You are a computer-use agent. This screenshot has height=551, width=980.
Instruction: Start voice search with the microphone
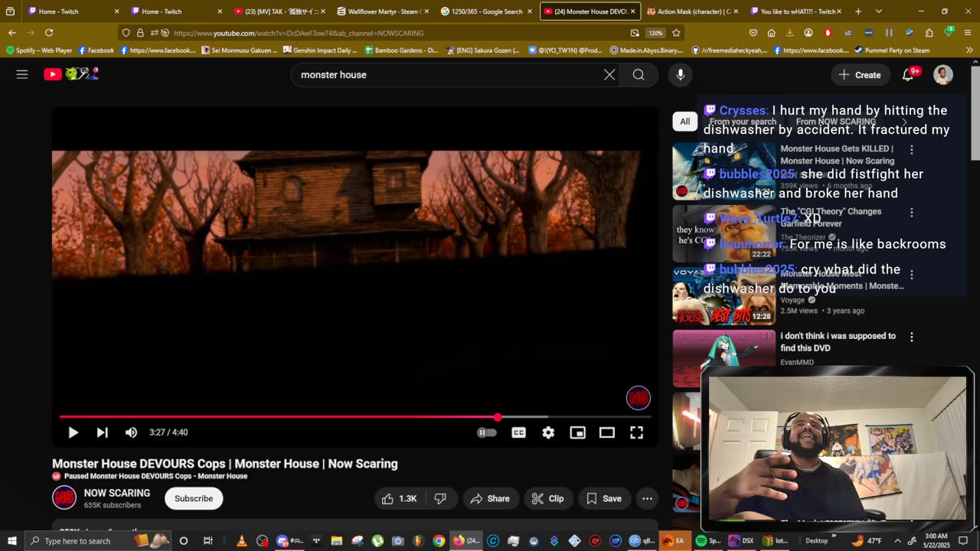click(x=680, y=74)
